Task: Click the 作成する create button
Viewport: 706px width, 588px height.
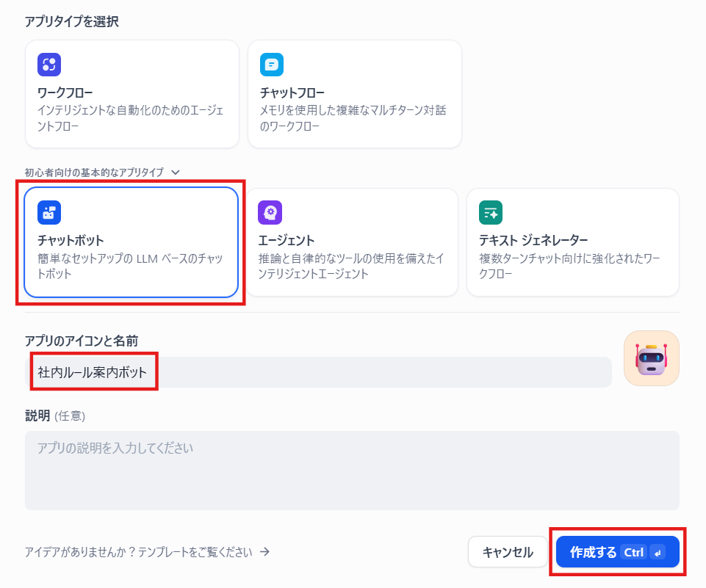Action: pos(617,552)
